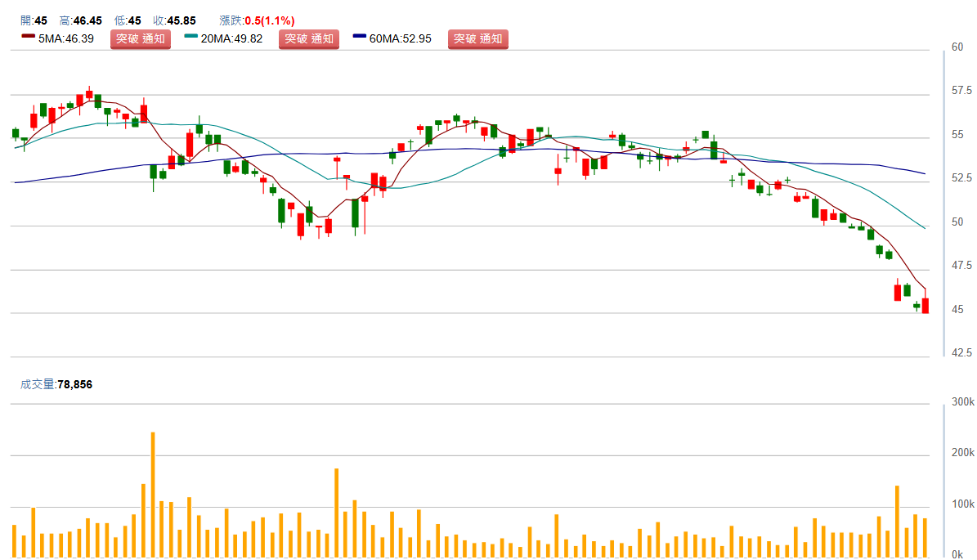The image size is (977, 560).
Task: Click the 55 price axis label
Action: (957, 135)
